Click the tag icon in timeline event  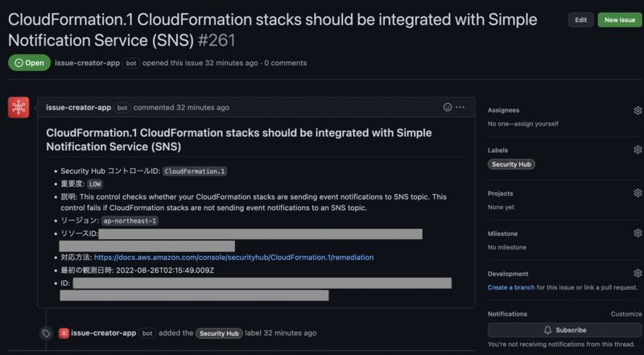(46, 333)
